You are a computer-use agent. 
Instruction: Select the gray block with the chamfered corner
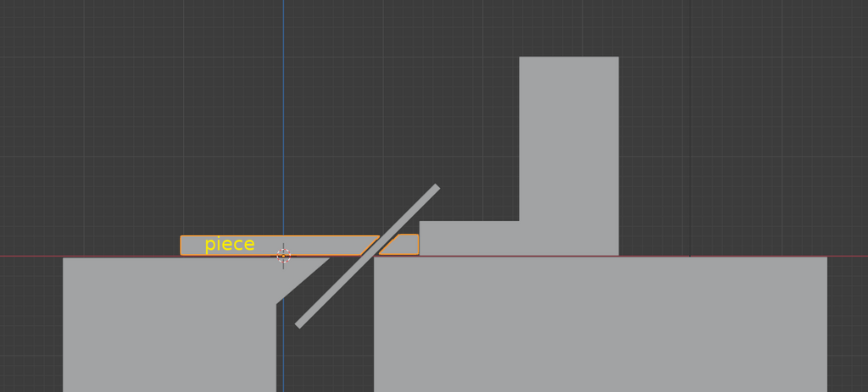click(x=170, y=324)
